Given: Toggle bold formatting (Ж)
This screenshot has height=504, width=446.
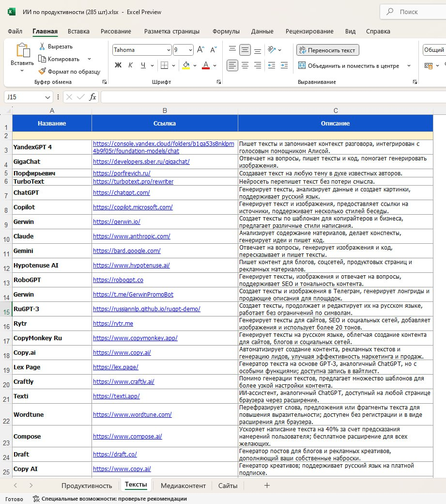Looking at the screenshot, I should pyautogui.click(x=118, y=65).
